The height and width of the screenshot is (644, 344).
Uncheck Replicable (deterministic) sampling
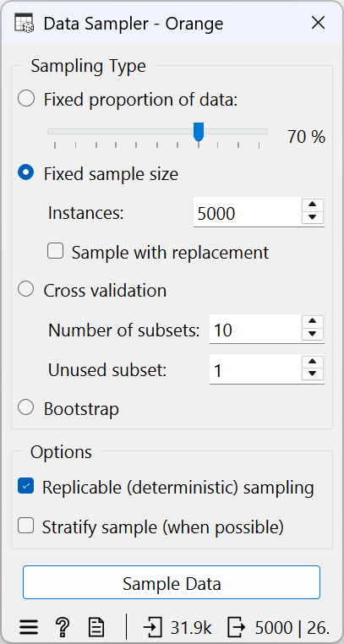pos(26,486)
